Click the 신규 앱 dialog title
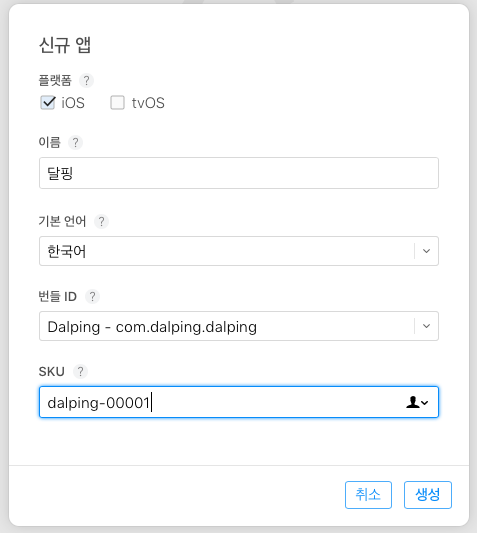477x533 pixels. (x=65, y=45)
